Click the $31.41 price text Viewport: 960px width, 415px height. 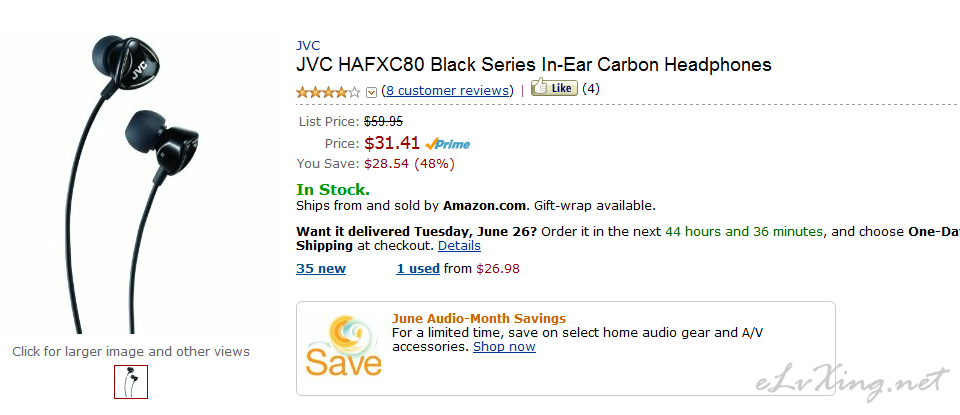[x=392, y=143]
